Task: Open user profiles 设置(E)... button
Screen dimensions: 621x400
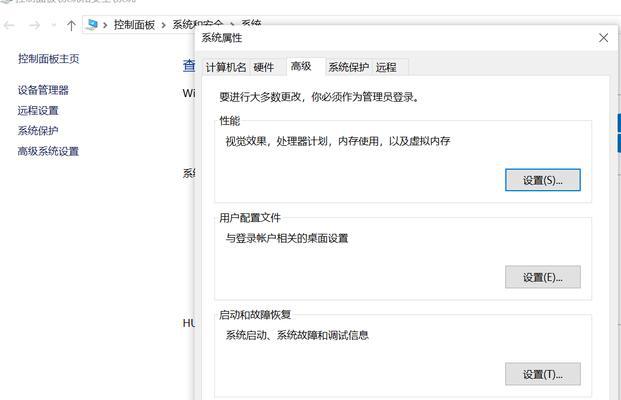Action: click(543, 277)
